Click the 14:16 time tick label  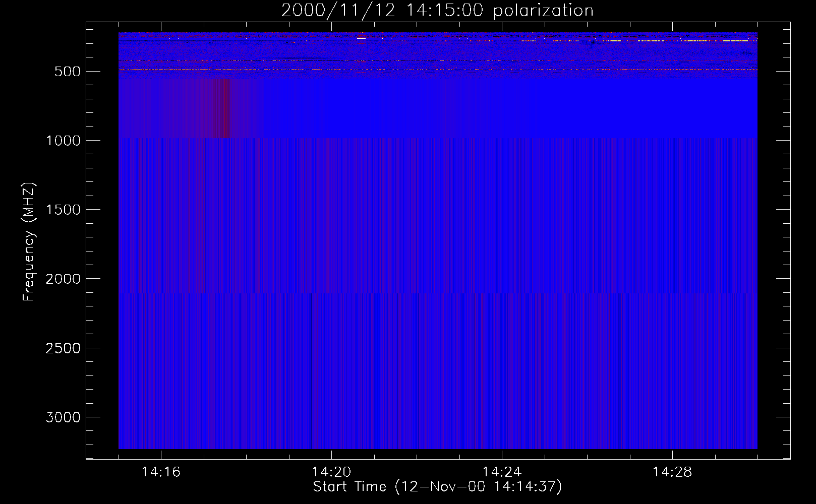pos(161,472)
